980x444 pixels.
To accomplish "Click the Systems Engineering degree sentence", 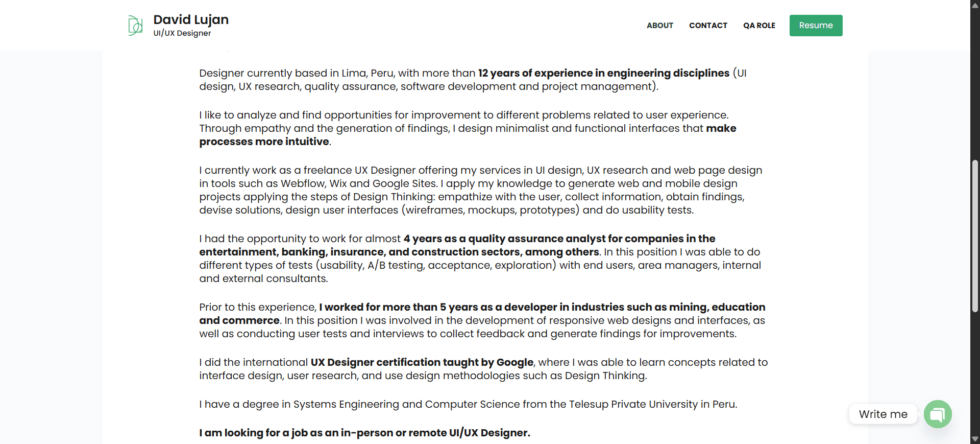I will (x=468, y=404).
